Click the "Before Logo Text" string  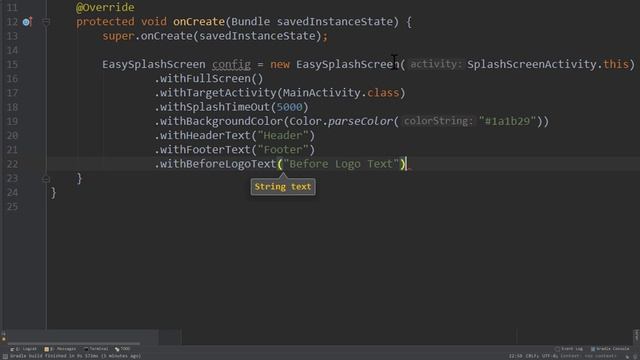point(341,164)
